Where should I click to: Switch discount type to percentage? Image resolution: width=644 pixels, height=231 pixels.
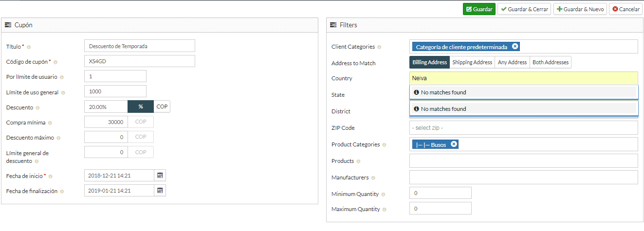click(141, 107)
